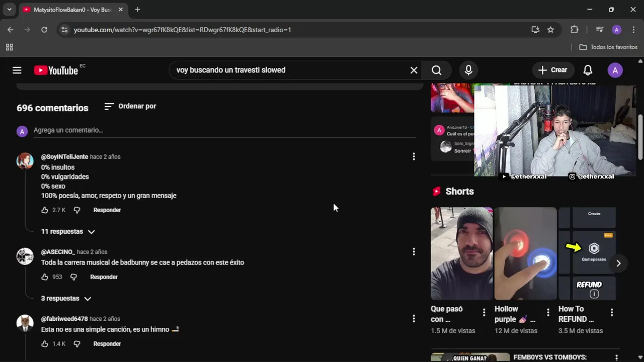Click the magnifier search button
The width and height of the screenshot is (644, 362).
click(x=436, y=70)
